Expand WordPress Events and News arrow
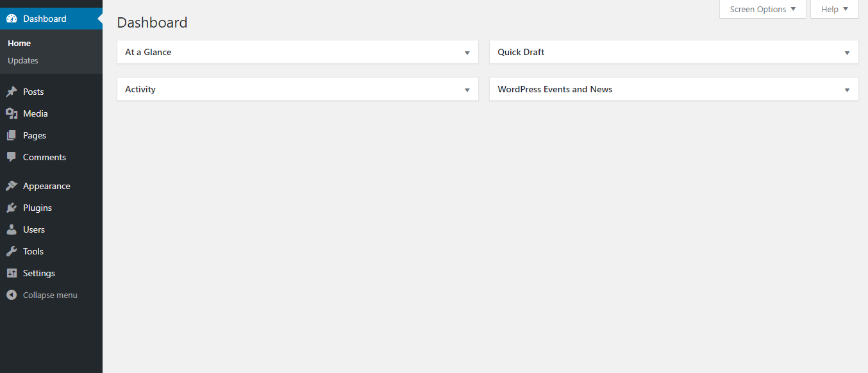 click(847, 90)
